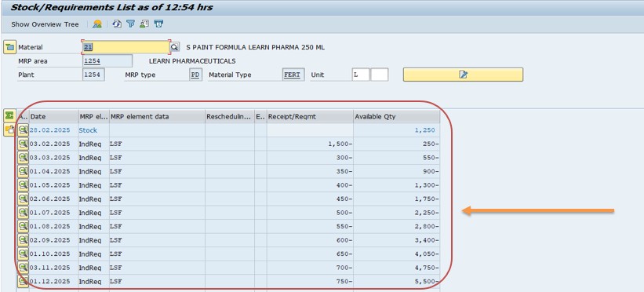Click the sum icon left of the table
This screenshot has width=644, height=292.
tap(9, 115)
